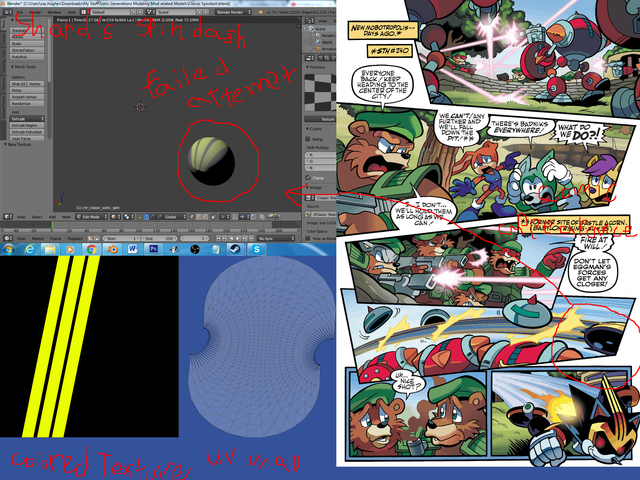Image resolution: width=640 pixels, height=480 pixels.
Task: Click the Shrink/Fatten button
Action: pos(27,50)
